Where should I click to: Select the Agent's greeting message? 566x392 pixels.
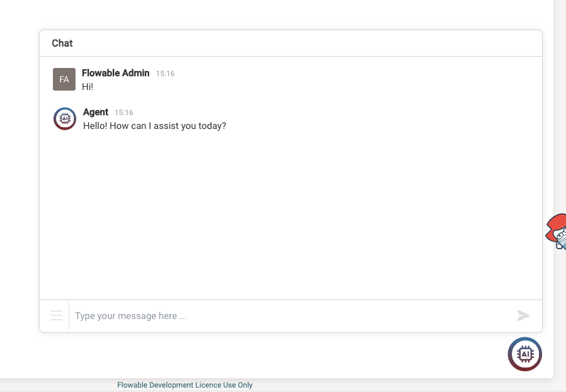click(x=154, y=126)
